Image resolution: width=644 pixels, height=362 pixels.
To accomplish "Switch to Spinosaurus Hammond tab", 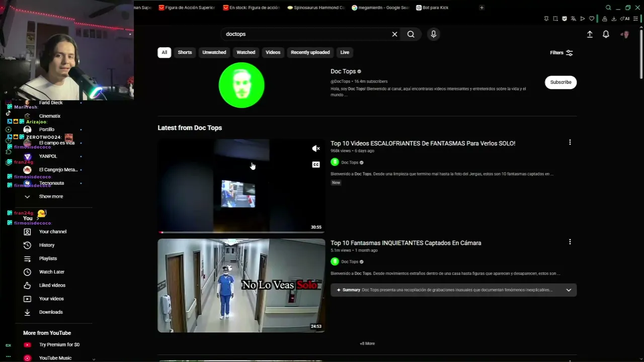I will click(x=315, y=8).
